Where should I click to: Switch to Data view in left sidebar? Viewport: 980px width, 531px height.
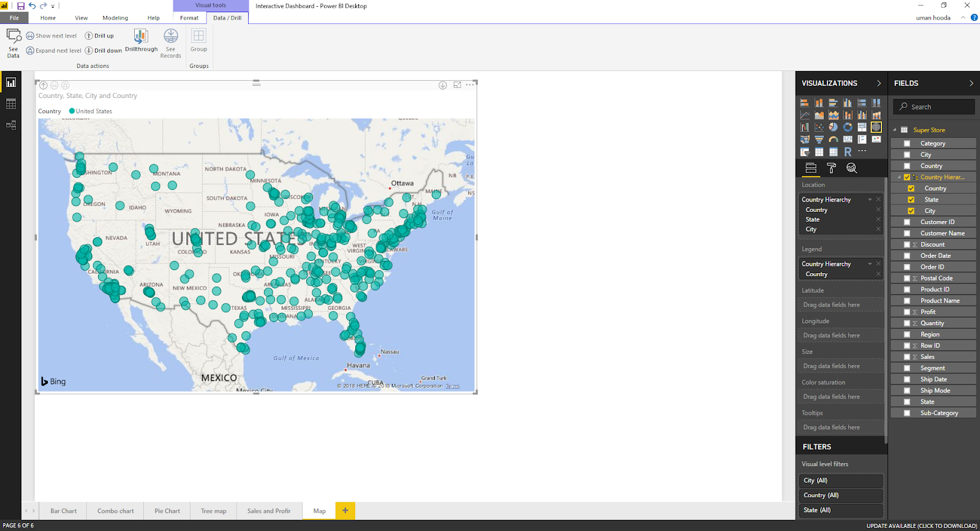coord(11,104)
